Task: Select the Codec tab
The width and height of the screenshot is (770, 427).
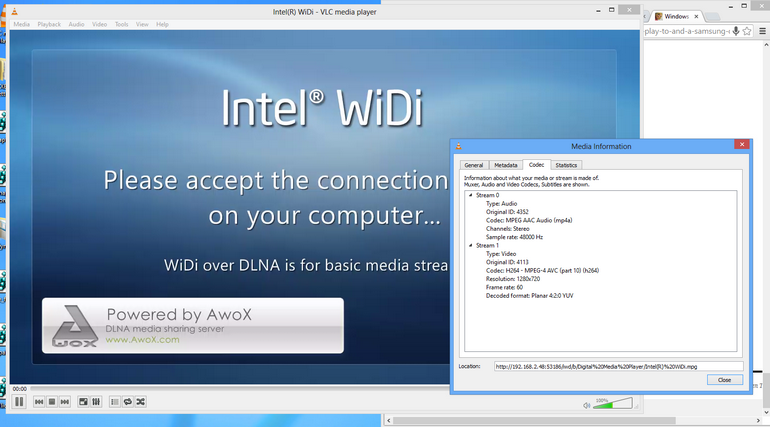Action: [x=536, y=165]
